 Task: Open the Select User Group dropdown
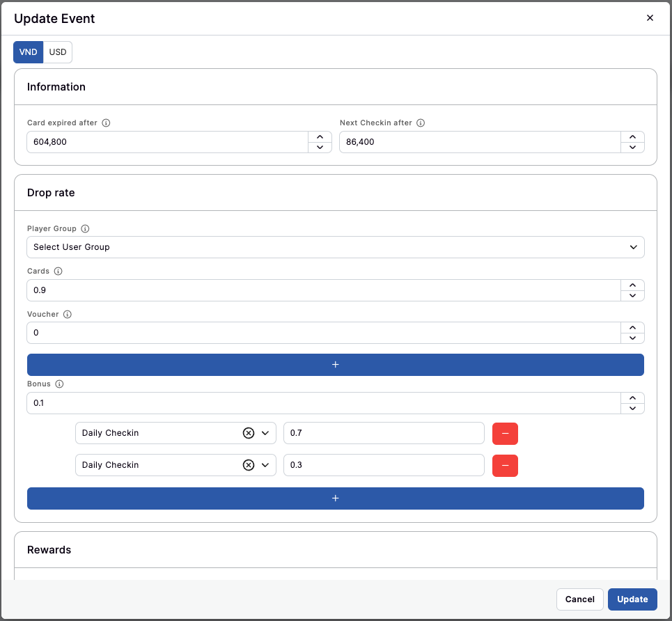click(x=335, y=247)
